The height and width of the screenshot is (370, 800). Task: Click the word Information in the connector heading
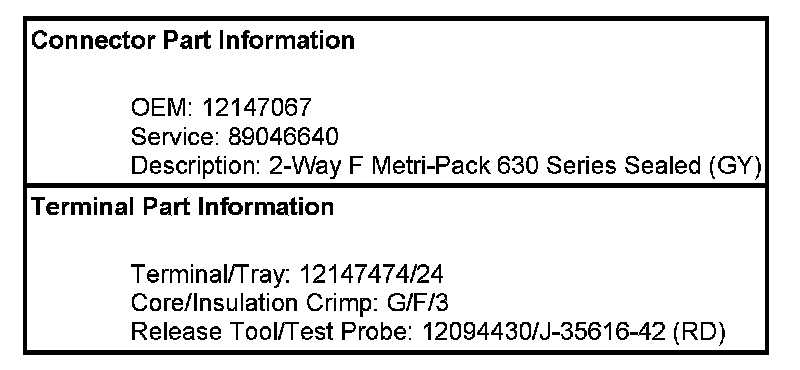[286, 40]
